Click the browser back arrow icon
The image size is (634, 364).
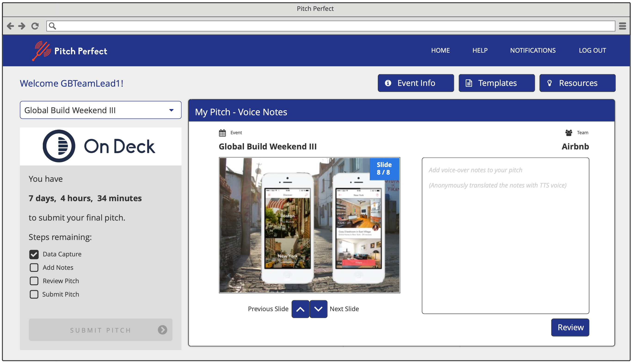[x=10, y=26]
